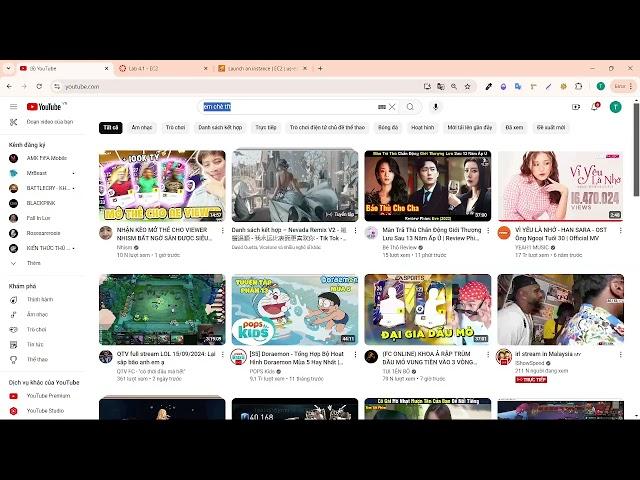Click the address bar showing youtube.com

tap(237, 87)
